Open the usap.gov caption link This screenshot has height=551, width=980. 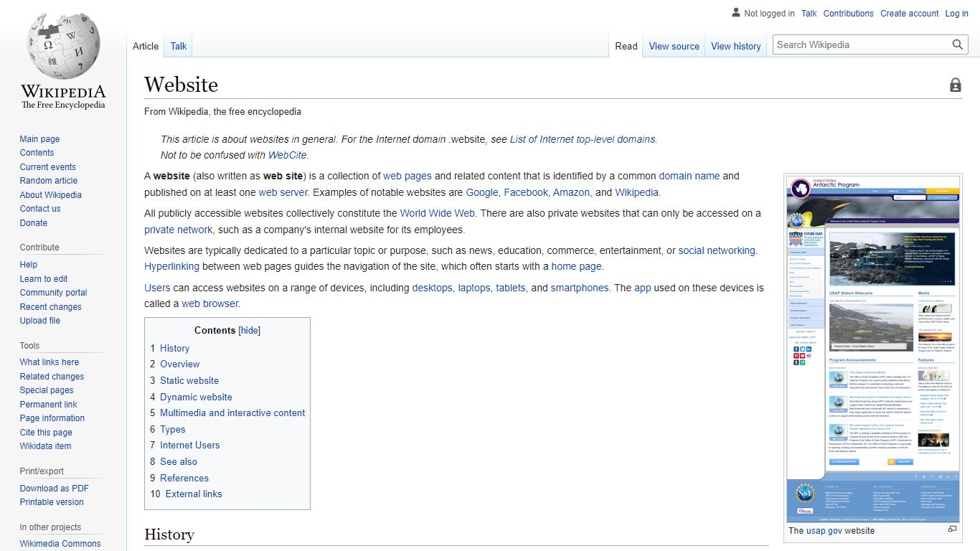click(x=826, y=531)
